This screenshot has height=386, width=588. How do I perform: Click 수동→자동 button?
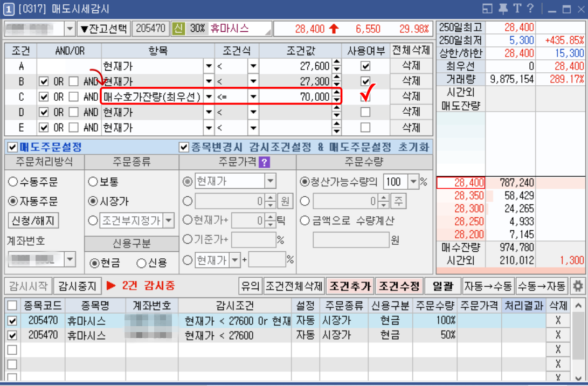(x=542, y=286)
